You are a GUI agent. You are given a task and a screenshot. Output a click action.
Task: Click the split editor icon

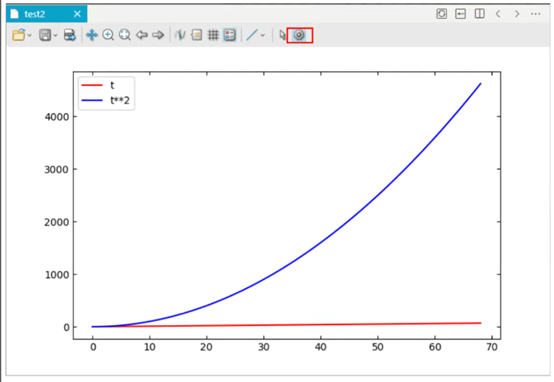coord(479,14)
